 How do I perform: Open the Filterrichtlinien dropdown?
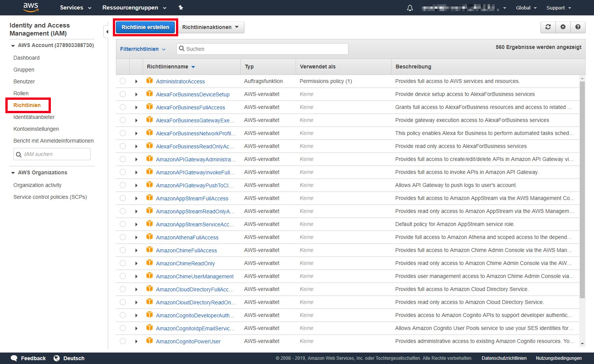(x=143, y=49)
